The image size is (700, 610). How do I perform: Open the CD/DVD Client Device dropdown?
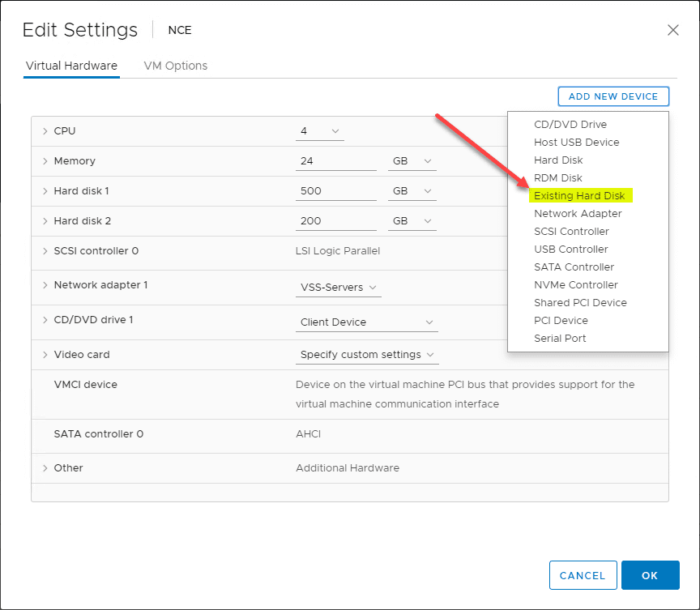(367, 322)
